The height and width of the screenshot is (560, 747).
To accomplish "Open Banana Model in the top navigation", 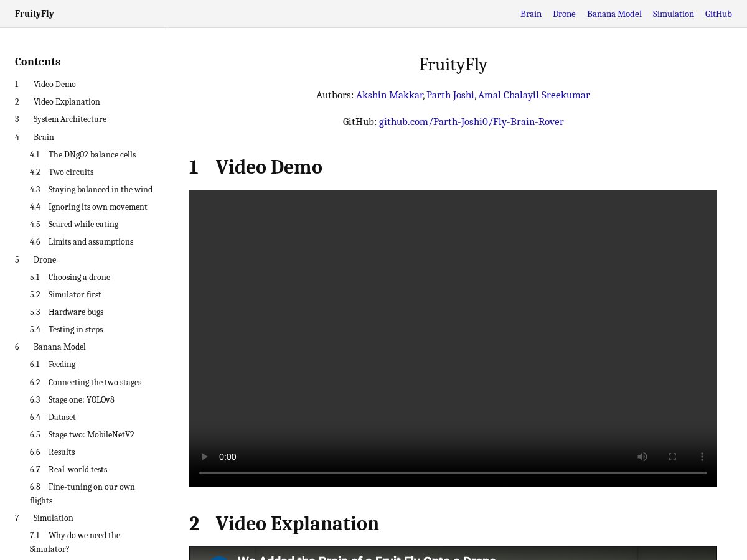I will 614,14.
